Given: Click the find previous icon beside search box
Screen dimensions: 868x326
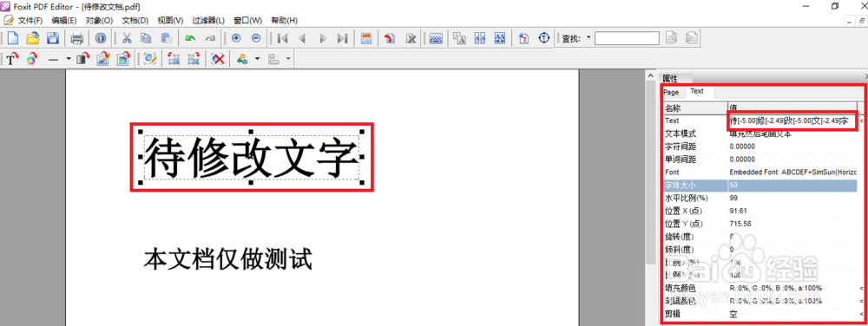Looking at the screenshot, I should [672, 38].
